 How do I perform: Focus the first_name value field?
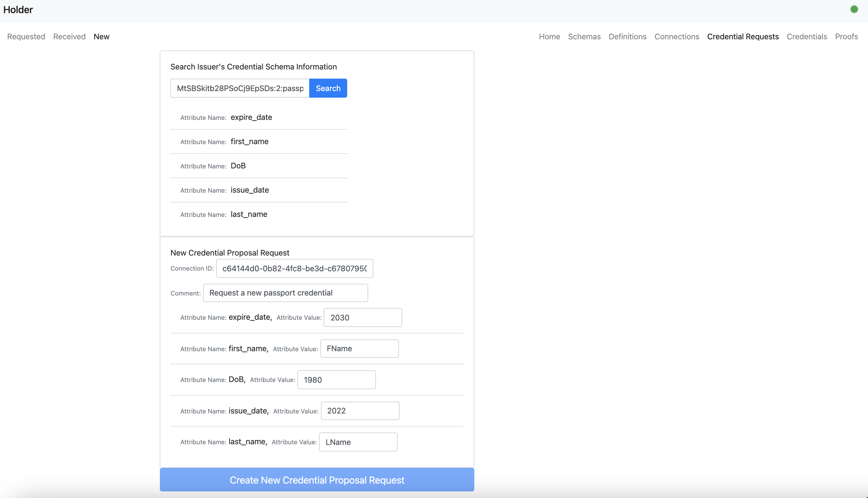click(x=359, y=349)
